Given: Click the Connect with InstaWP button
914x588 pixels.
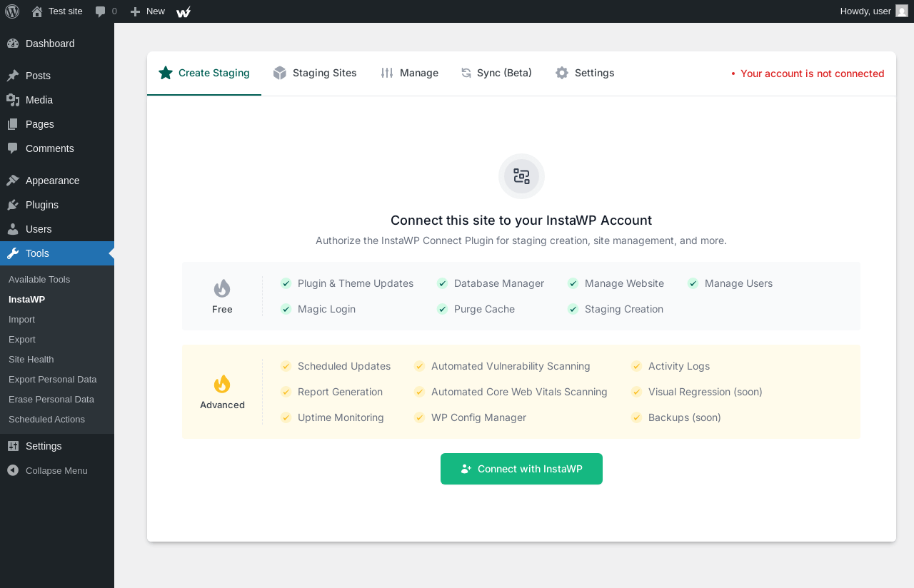Looking at the screenshot, I should coord(521,469).
